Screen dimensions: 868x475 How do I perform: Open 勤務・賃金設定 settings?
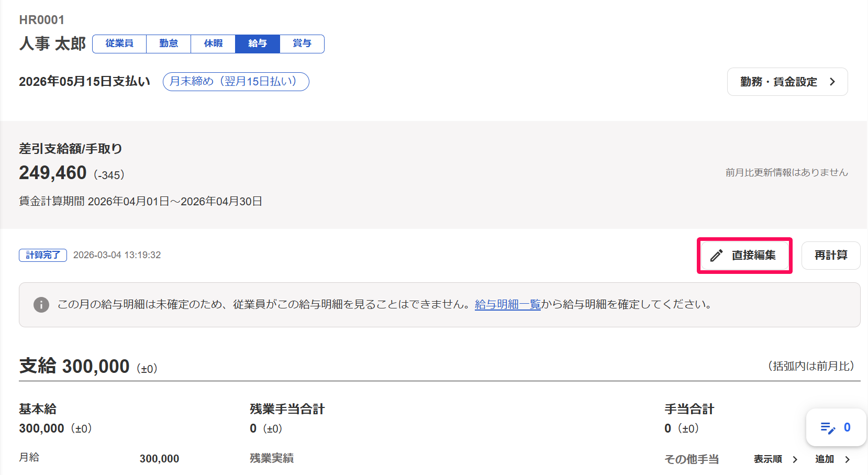tap(787, 82)
